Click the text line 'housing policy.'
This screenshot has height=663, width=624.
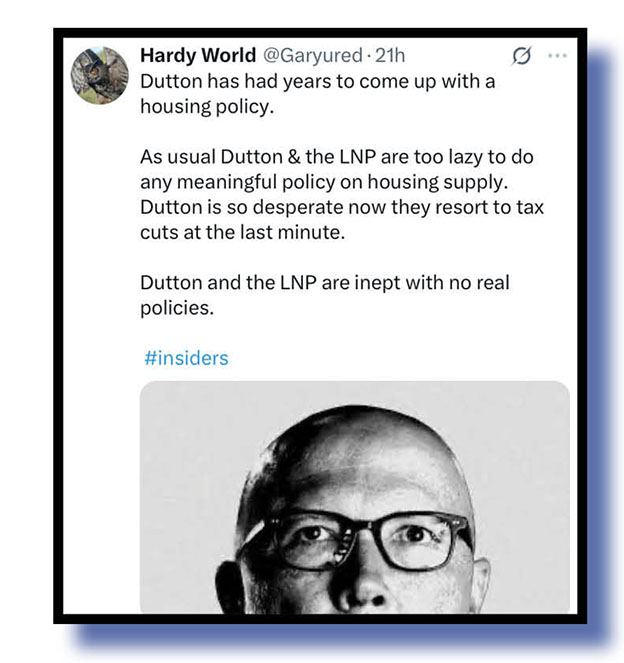coord(207,107)
